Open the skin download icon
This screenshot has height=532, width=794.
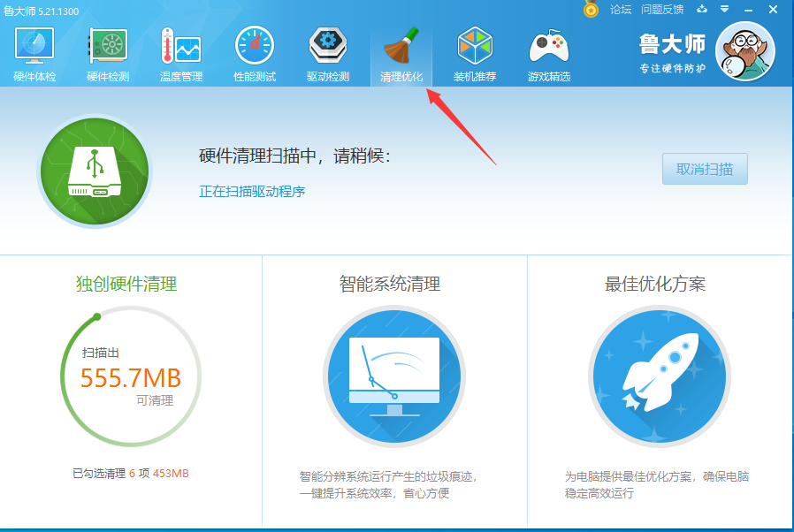(x=701, y=10)
